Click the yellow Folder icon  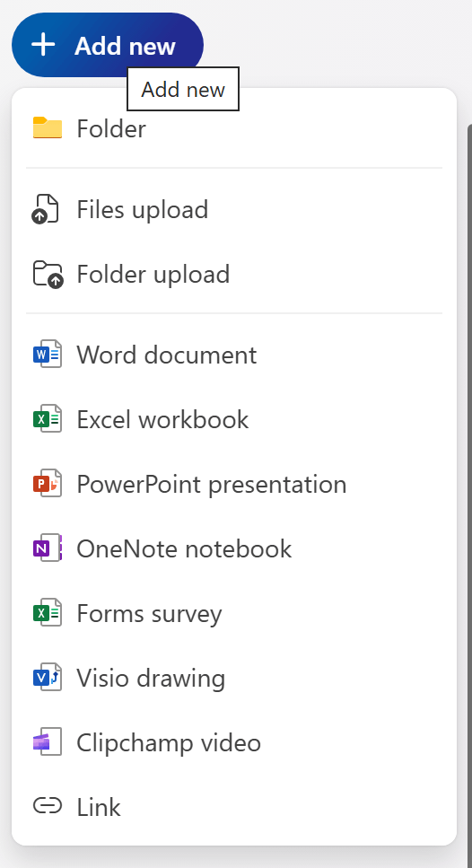point(48,127)
